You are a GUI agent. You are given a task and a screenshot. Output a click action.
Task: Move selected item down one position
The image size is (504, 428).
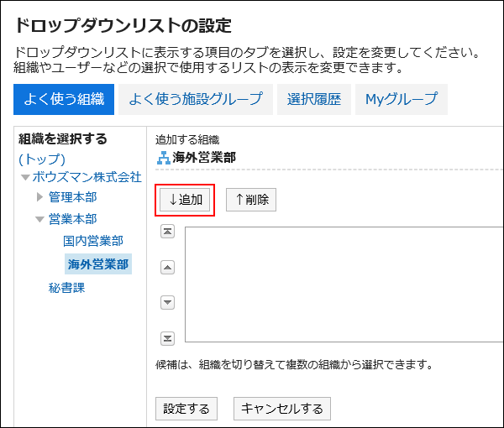click(167, 302)
